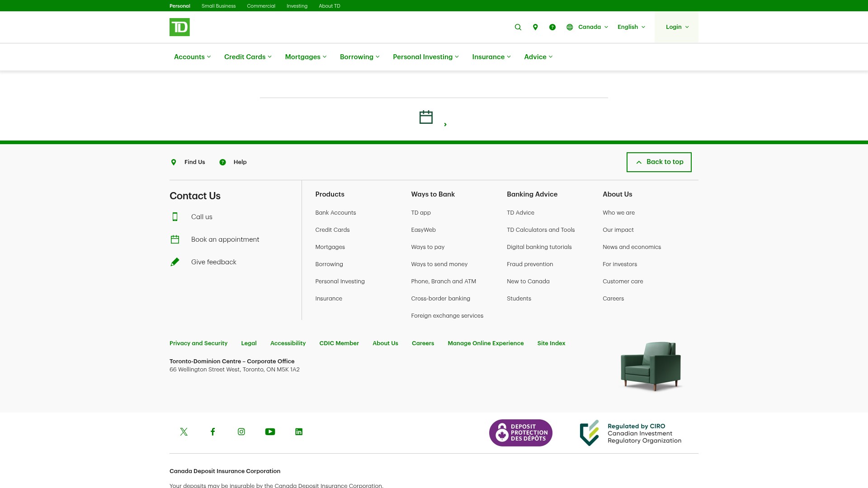868x488 pixels.
Task: Switch to the Small Business tab
Action: point(218,6)
